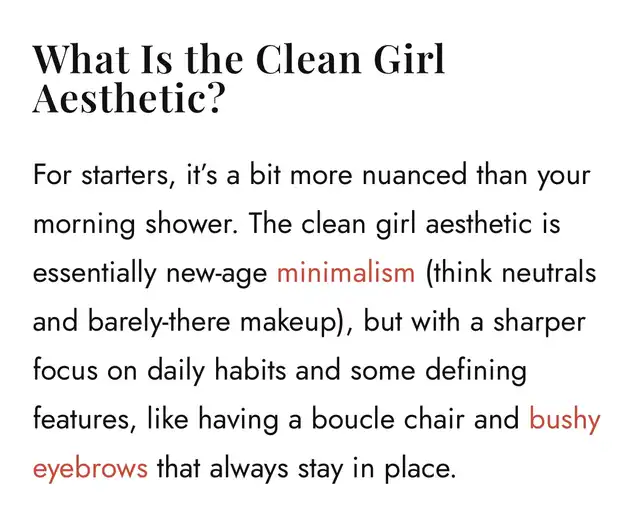Click the word "makeup)" in paragraph
This screenshot has height=530, width=640.
coord(300,321)
